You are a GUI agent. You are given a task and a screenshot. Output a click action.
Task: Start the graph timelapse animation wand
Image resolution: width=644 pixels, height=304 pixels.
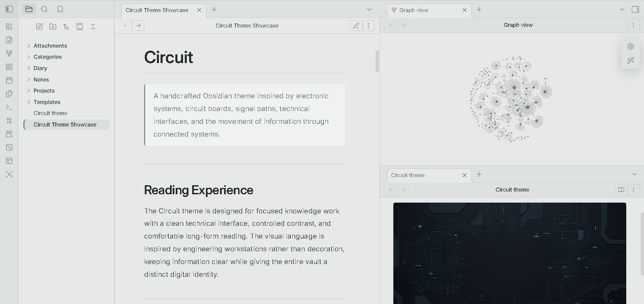pos(631,60)
